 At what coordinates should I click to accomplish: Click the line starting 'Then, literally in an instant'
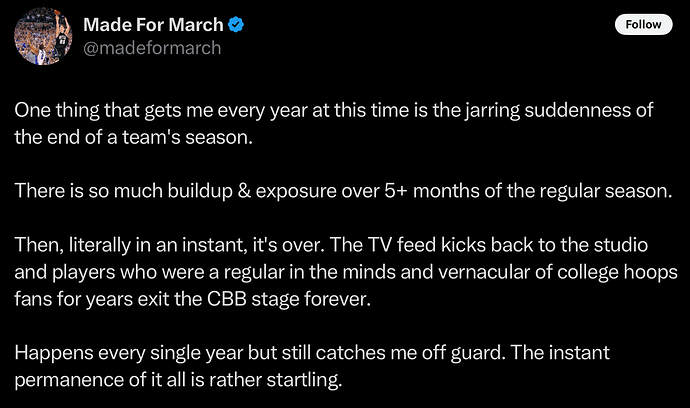331,245
